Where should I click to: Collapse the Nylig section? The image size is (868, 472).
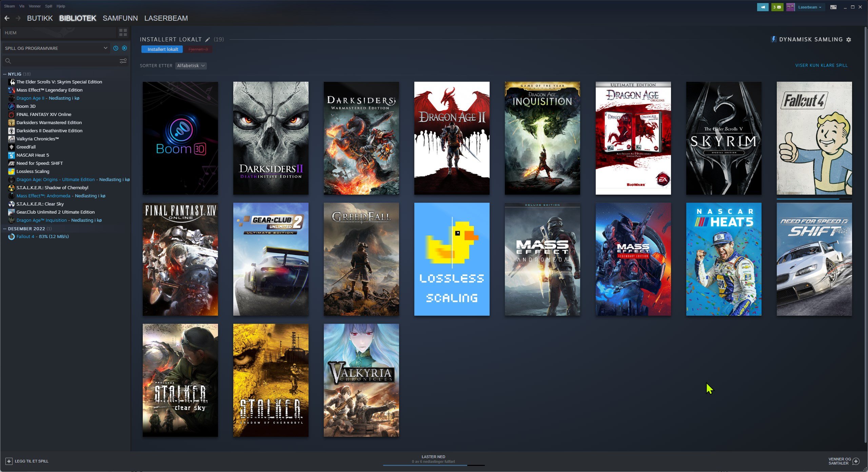coord(5,74)
